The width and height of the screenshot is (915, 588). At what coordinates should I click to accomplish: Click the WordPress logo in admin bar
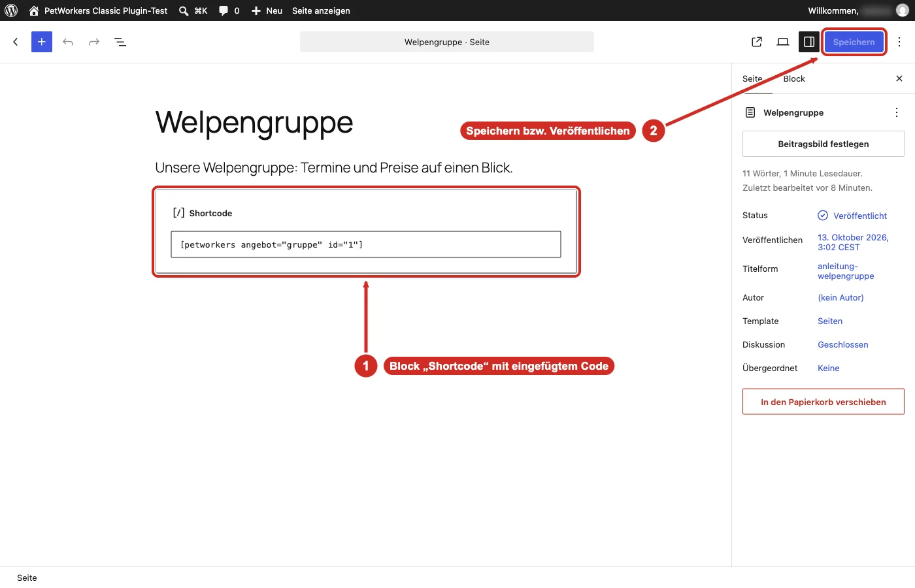tap(11, 10)
